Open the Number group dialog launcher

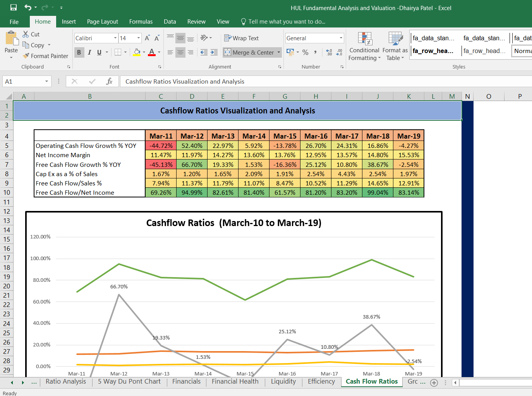342,67
